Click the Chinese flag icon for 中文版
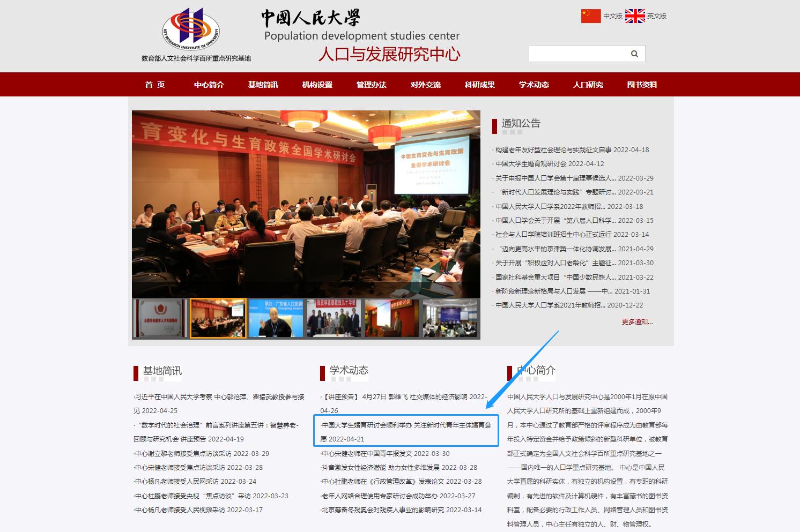This screenshot has width=800, height=532. [590, 16]
